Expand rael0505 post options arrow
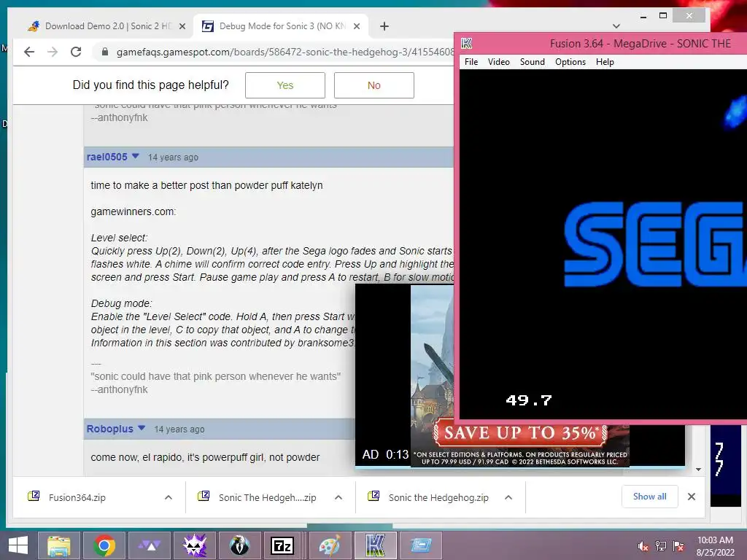The height and width of the screenshot is (560, 747). (135, 156)
